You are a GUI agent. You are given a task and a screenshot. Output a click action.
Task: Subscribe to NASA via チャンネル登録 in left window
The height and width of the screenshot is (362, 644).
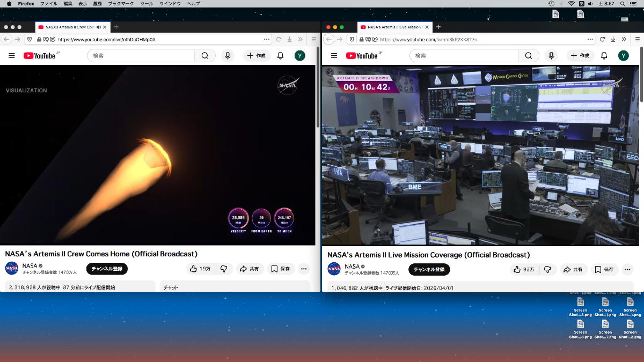[x=107, y=269]
